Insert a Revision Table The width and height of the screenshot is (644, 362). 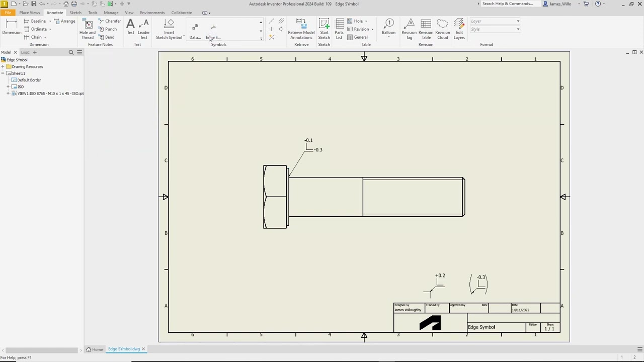pyautogui.click(x=426, y=29)
